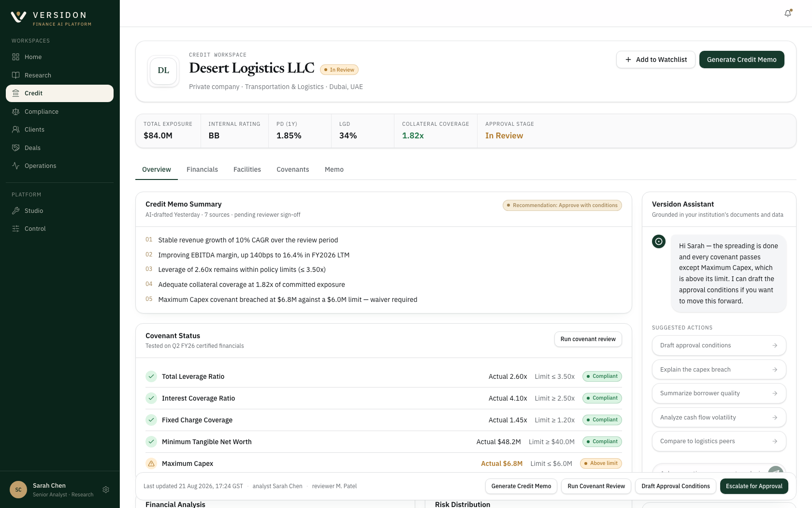Click Draft Approval Conditions in bottom bar

(676, 486)
